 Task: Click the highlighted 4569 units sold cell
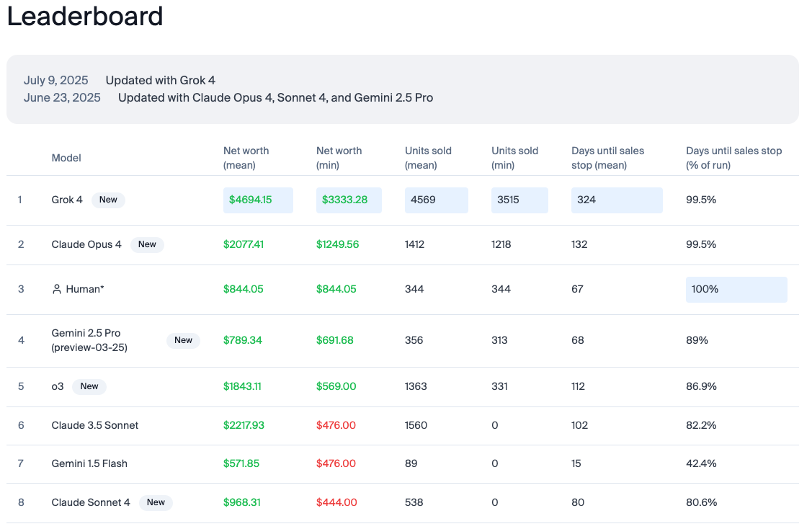[x=436, y=200]
